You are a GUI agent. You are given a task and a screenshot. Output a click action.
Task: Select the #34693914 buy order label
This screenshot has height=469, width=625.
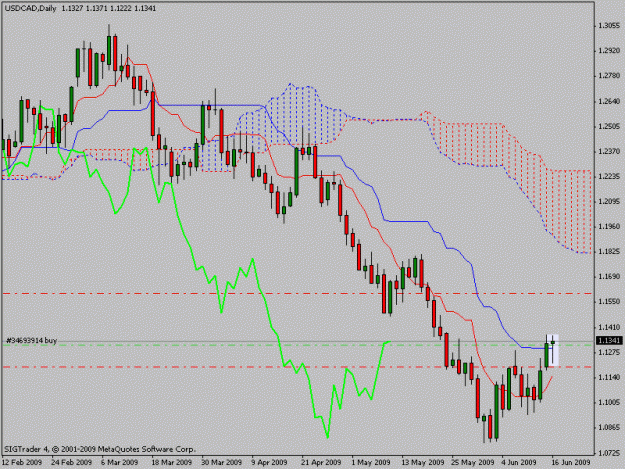click(x=31, y=340)
